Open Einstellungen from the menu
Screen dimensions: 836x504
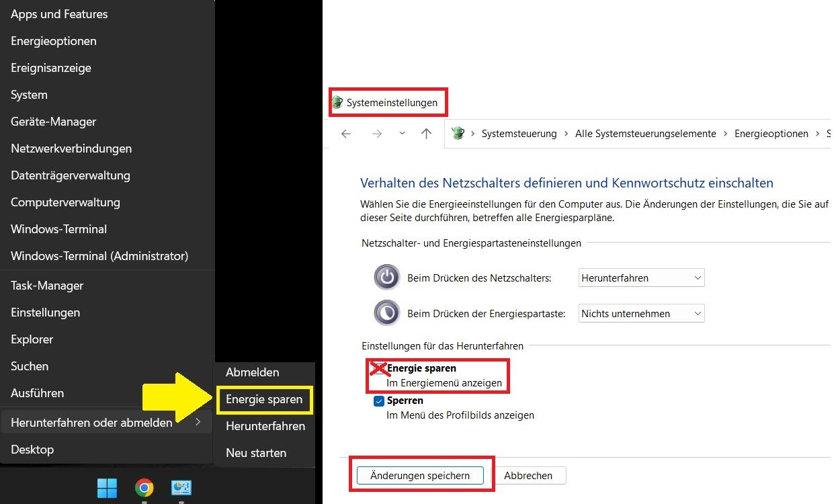[x=108, y=312]
